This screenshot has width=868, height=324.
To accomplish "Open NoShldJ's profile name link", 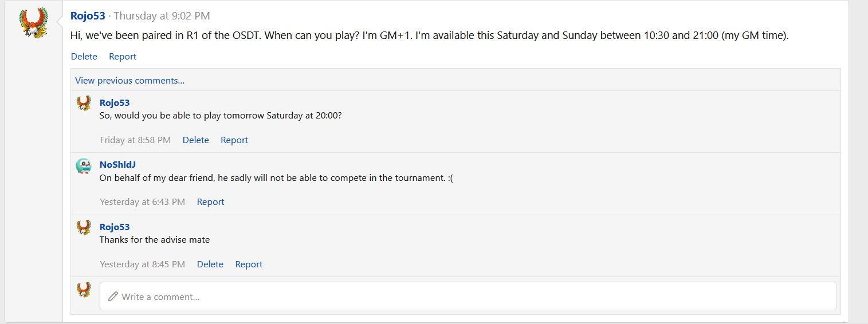I will pos(117,165).
